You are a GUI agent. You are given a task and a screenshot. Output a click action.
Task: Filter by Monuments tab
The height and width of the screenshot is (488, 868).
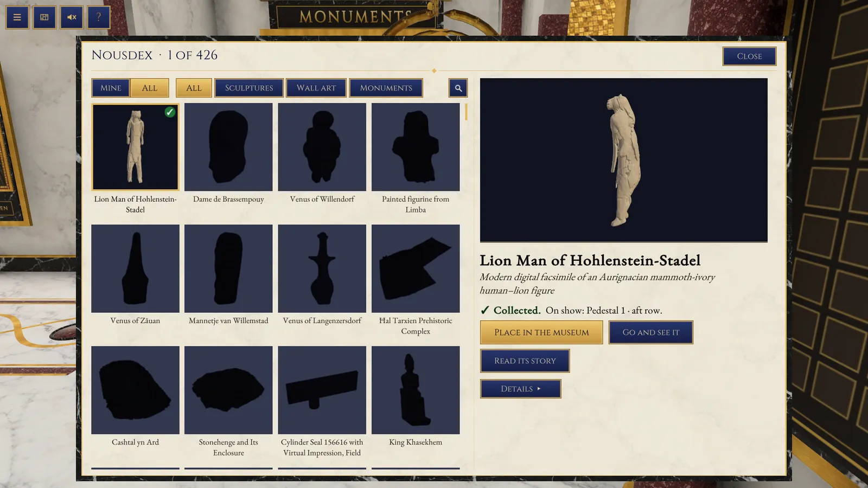[x=386, y=88]
